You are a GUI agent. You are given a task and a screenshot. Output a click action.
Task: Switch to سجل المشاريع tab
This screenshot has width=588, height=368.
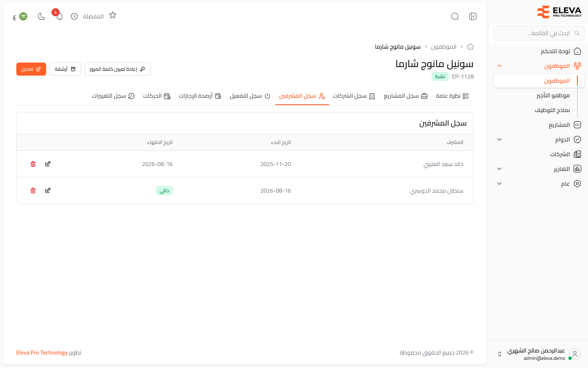(405, 96)
